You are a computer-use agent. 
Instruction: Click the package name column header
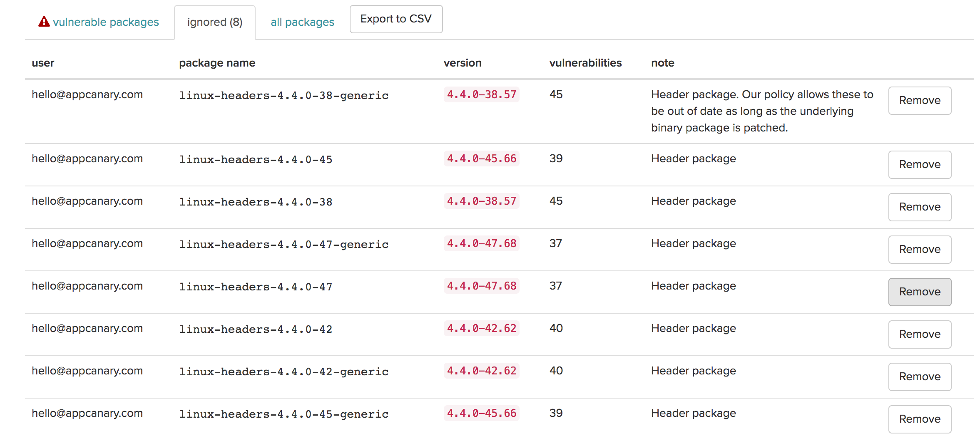tap(217, 63)
